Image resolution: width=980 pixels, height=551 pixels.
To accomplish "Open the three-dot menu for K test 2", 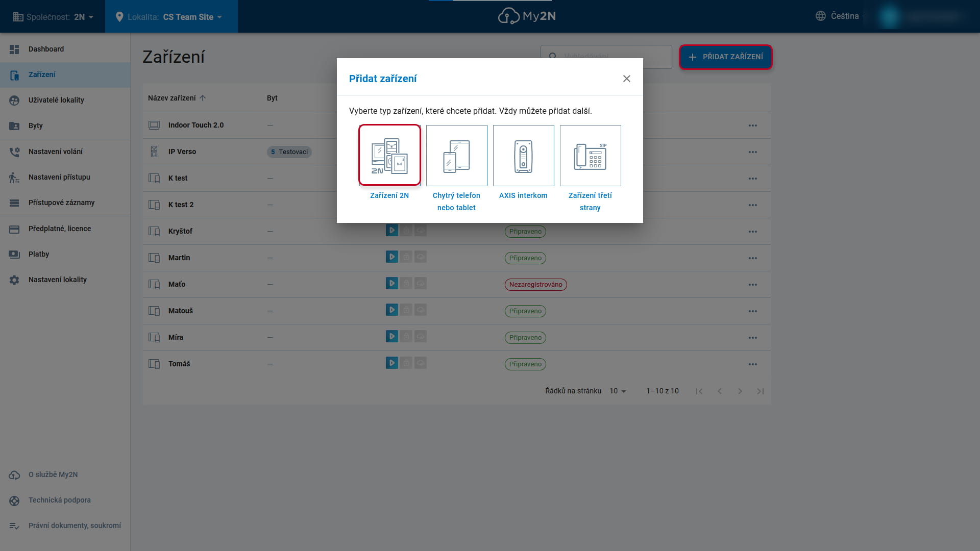I will tap(753, 205).
